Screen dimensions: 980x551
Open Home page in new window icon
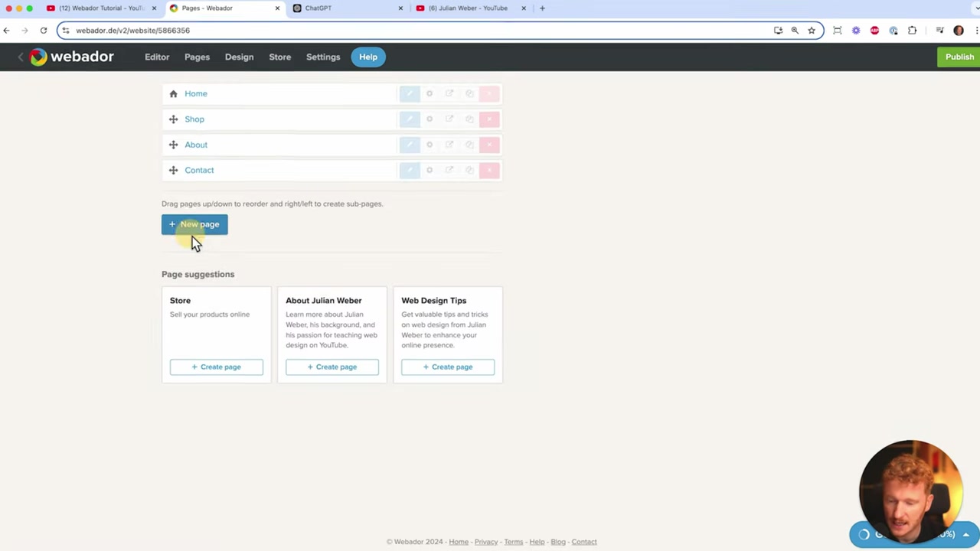pos(449,93)
